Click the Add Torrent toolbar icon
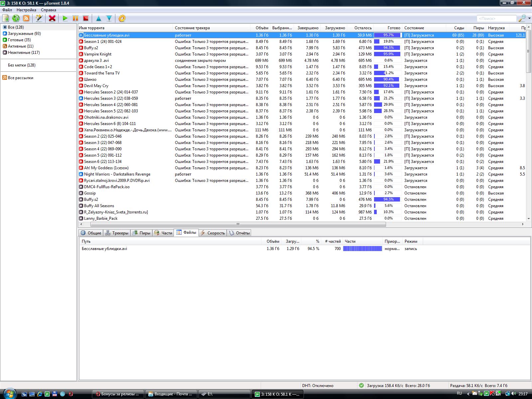The height and width of the screenshot is (399, 532). tap(6, 18)
